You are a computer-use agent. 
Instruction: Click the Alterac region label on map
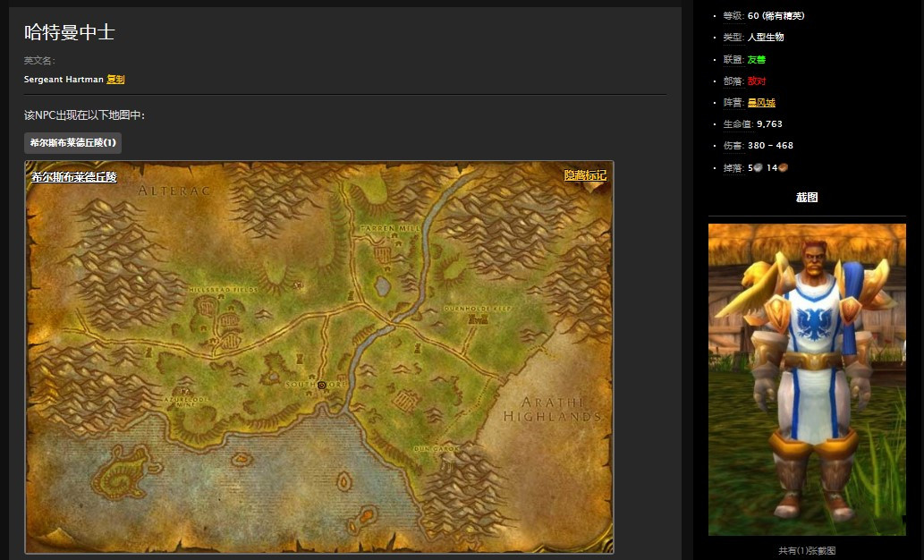click(x=174, y=191)
